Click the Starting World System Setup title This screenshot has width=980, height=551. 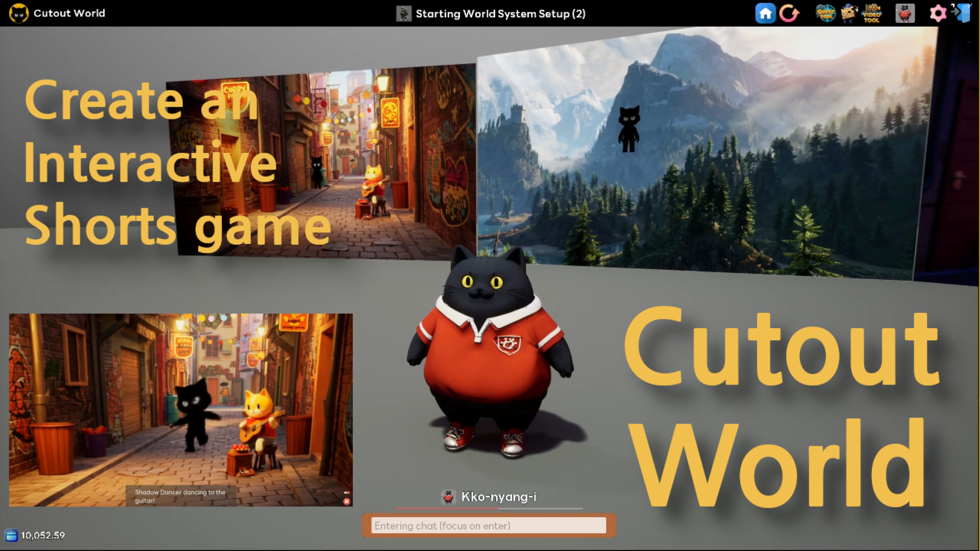(x=500, y=14)
